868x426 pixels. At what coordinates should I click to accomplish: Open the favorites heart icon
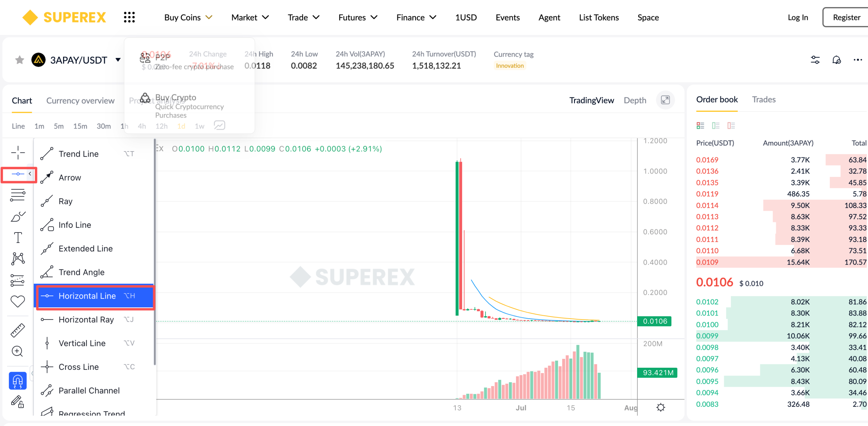18,301
